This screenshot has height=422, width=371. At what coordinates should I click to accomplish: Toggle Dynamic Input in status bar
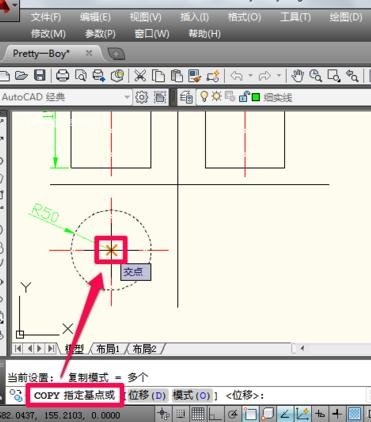320,414
